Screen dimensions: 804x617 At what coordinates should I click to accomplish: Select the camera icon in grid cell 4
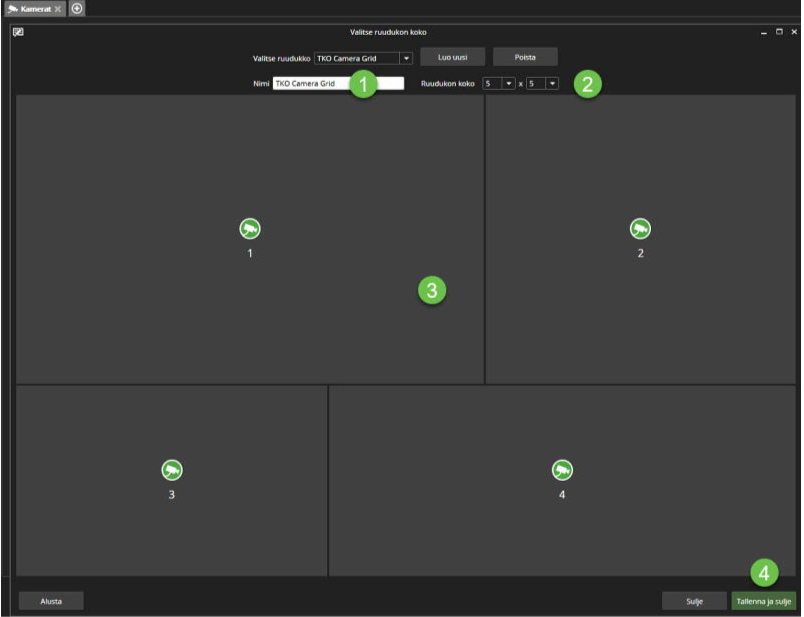click(561, 470)
